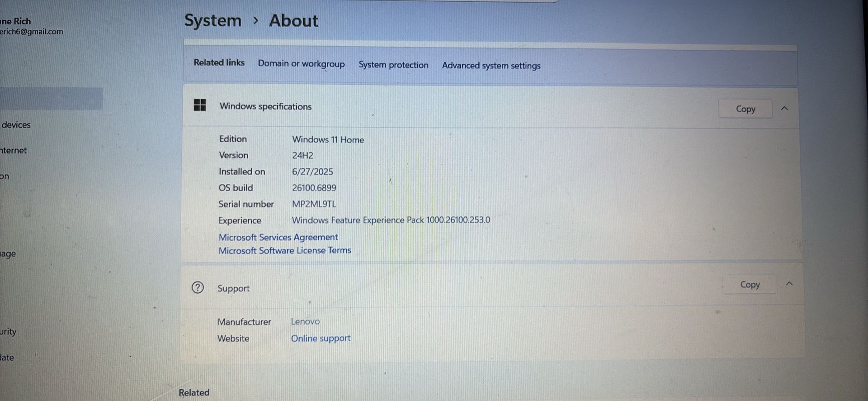Open the devices sidebar section
The height and width of the screenshot is (401, 868).
[16, 125]
